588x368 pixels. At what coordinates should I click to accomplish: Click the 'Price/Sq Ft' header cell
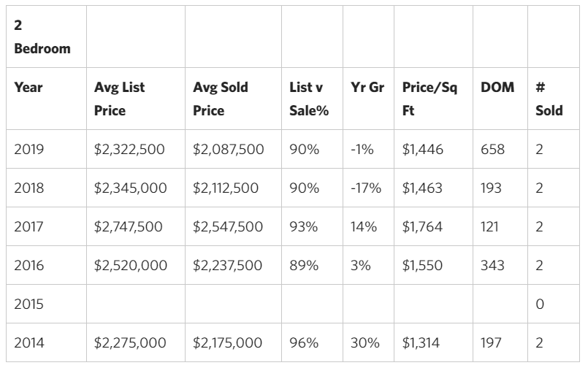[x=429, y=99]
